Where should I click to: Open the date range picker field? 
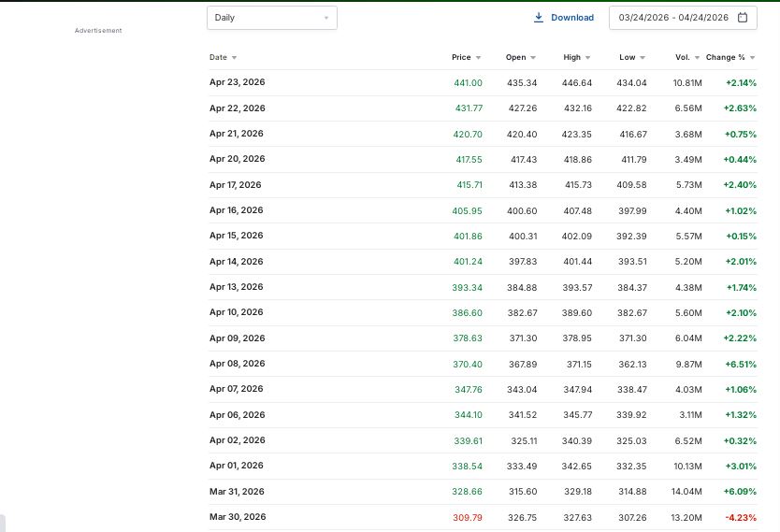pos(673,18)
